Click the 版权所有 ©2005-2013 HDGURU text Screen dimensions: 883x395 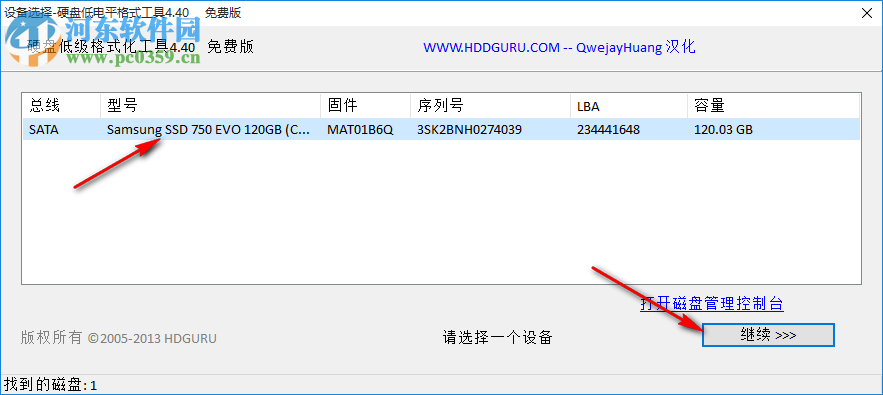[119, 338]
